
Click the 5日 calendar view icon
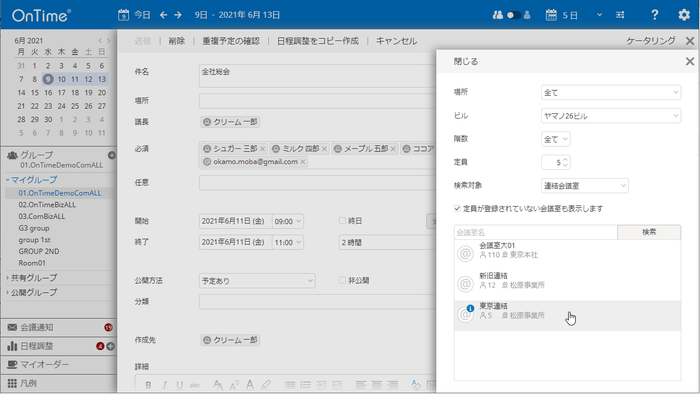coord(551,15)
